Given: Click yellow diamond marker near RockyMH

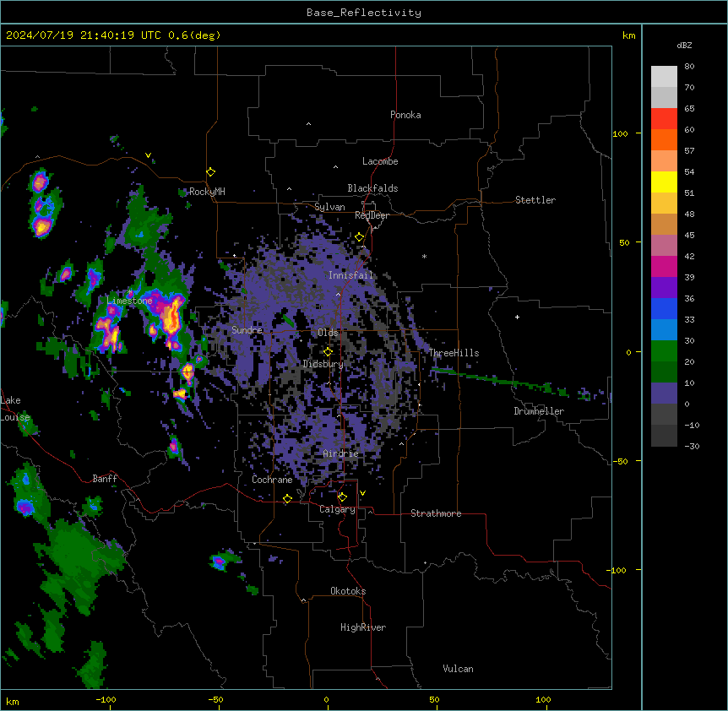Looking at the screenshot, I should tap(210, 172).
